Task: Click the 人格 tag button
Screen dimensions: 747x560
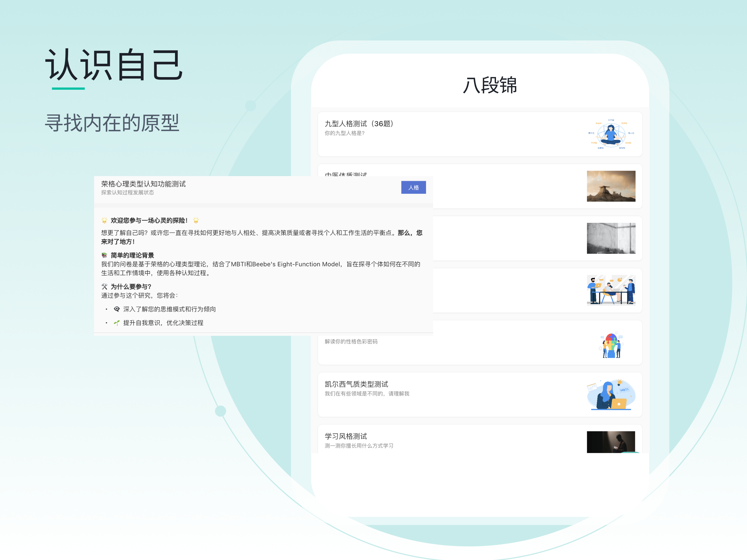Action: click(413, 188)
